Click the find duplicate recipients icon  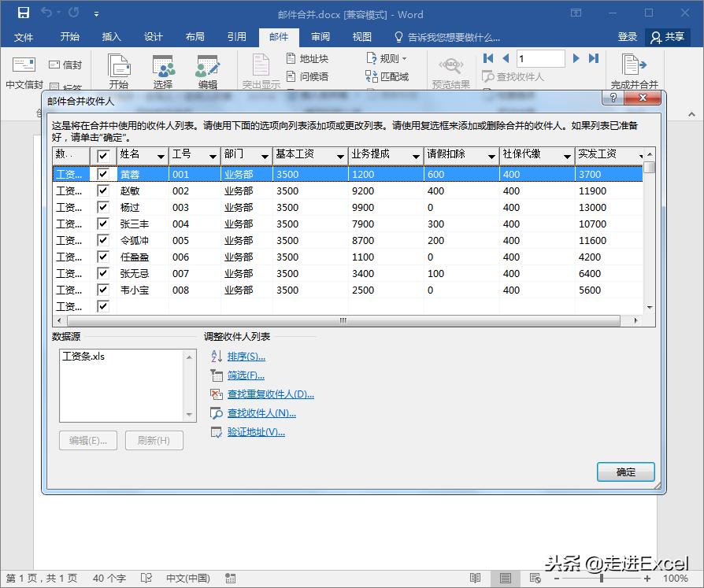[217, 394]
